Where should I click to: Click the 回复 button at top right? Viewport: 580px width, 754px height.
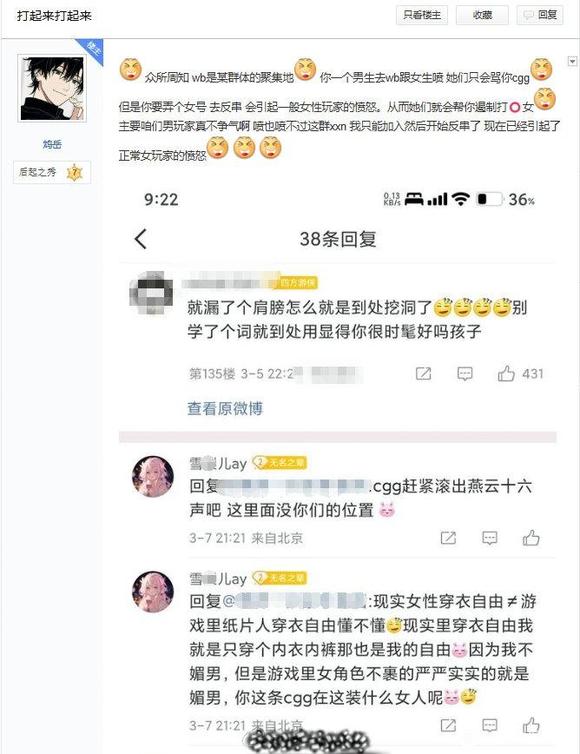coord(540,15)
